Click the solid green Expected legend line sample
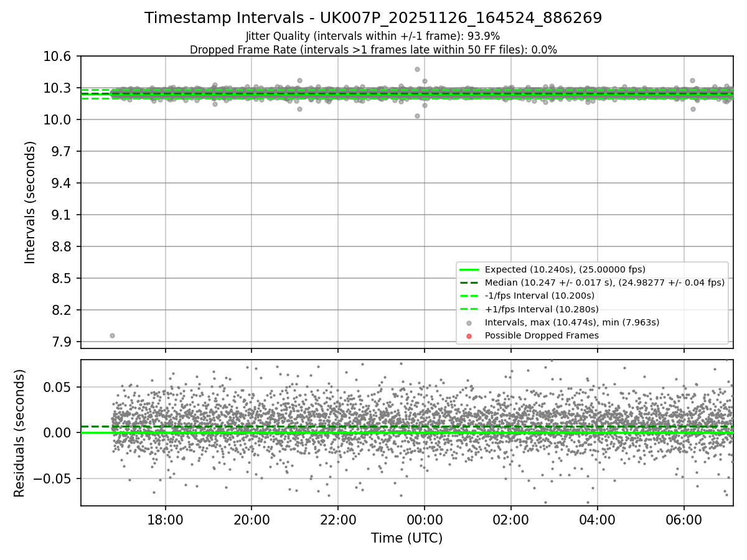The image size is (747, 560). [469, 269]
